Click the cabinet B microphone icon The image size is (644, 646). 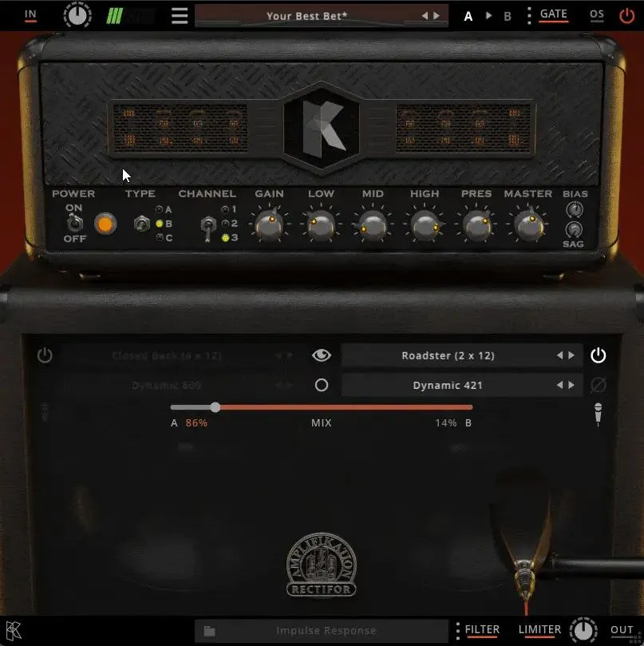tap(598, 414)
